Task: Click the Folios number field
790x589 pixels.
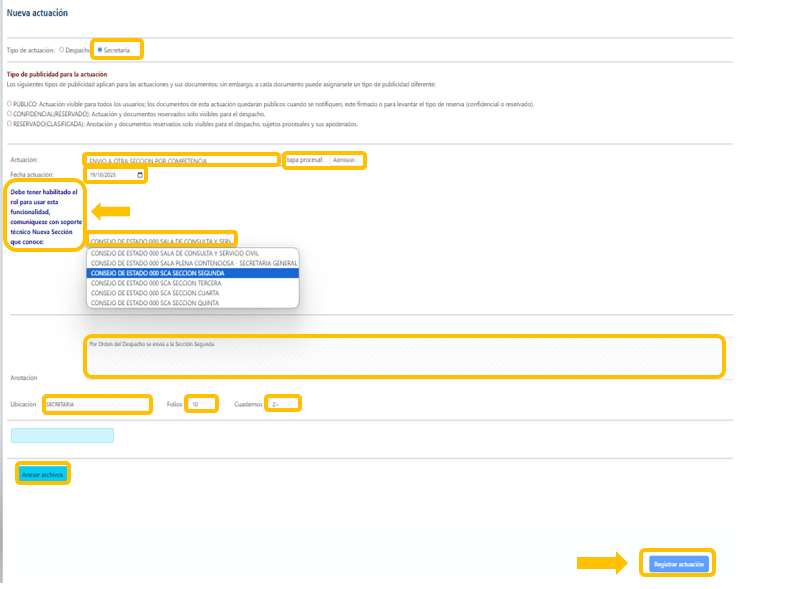Action: pyautogui.click(x=202, y=404)
